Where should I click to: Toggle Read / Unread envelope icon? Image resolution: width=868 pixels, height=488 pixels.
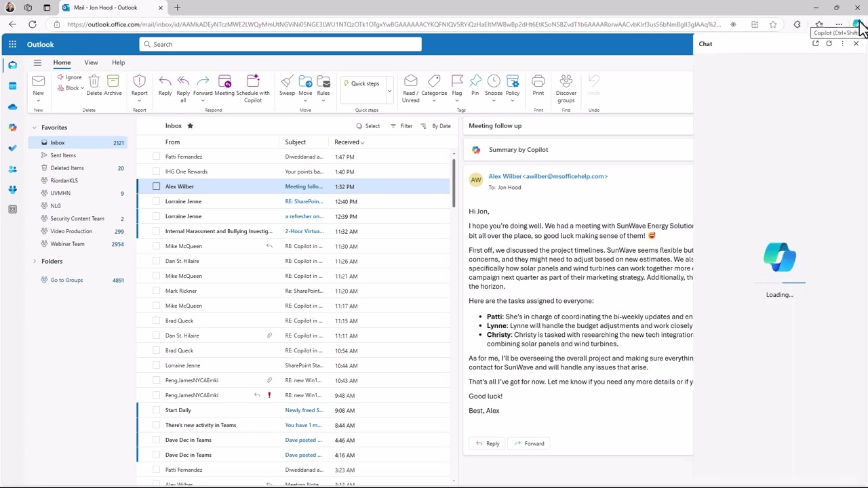(x=410, y=81)
